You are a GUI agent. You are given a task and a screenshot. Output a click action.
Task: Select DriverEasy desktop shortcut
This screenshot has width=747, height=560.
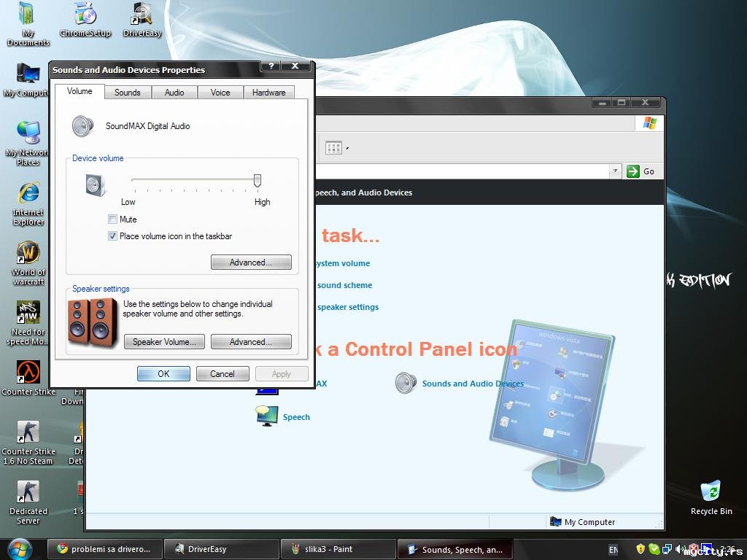click(142, 20)
